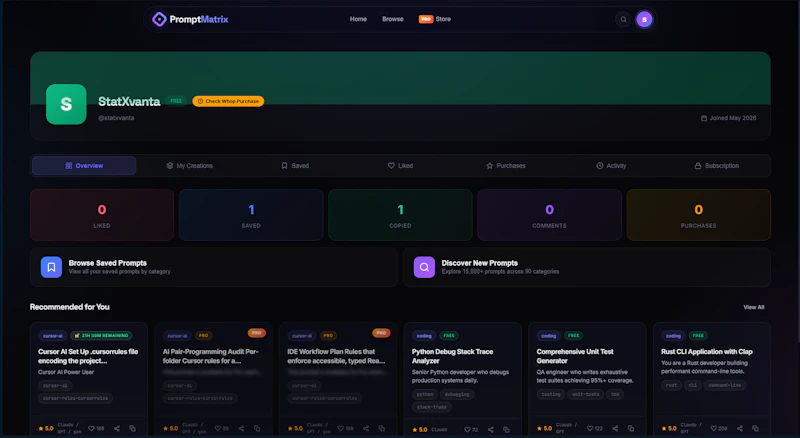Viewport: 800px width, 438px height.
Task: Click the command-line tag
Action: coord(724,385)
